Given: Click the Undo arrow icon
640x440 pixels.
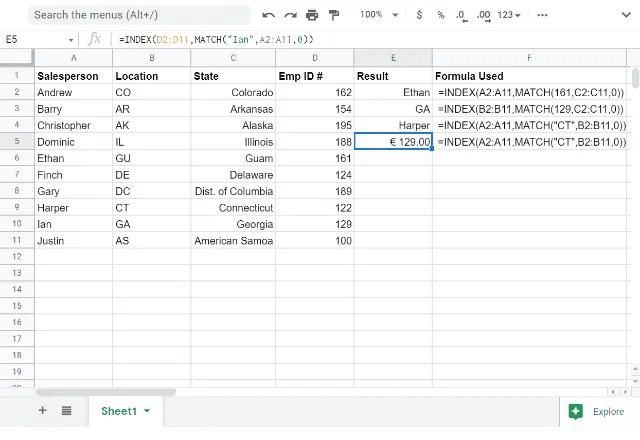Looking at the screenshot, I should click(268, 16).
